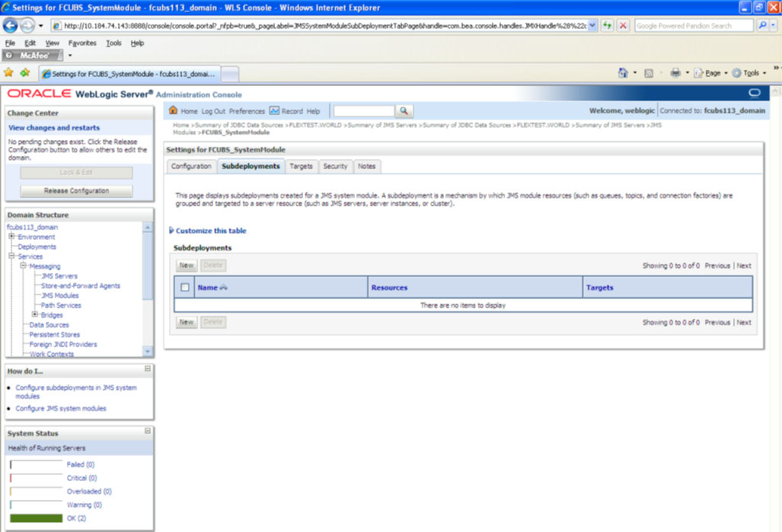Open the address bar dropdown
The height and width of the screenshot is (532, 782).
coord(592,25)
